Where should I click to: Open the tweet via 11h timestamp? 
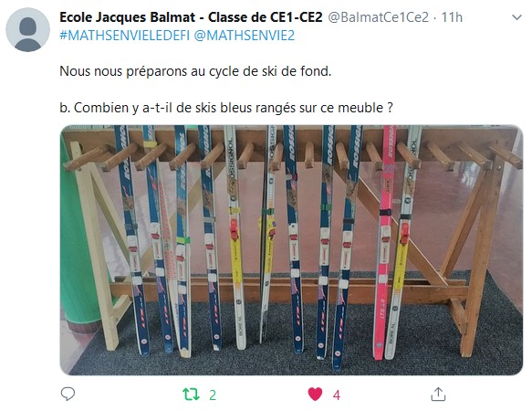pyautogui.click(x=452, y=17)
